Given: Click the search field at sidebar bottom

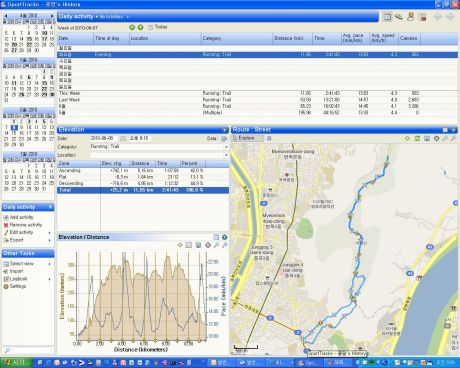Looking at the screenshot, I should coord(28,351).
